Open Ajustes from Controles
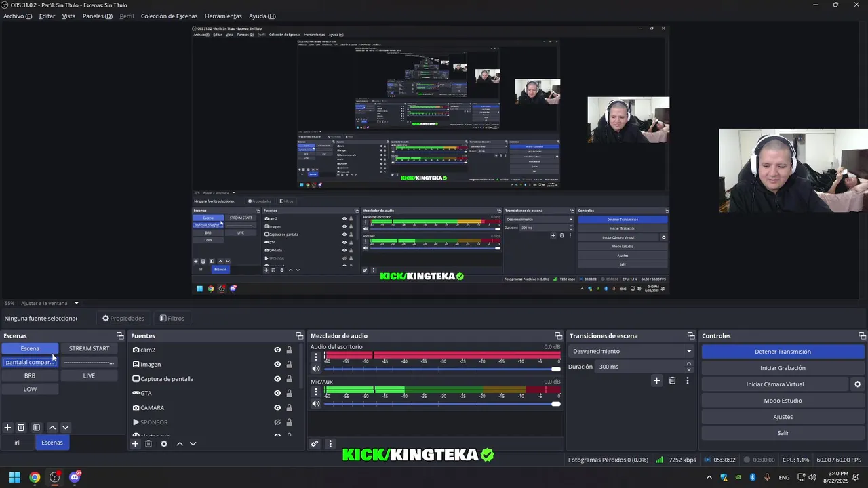 (783, 417)
